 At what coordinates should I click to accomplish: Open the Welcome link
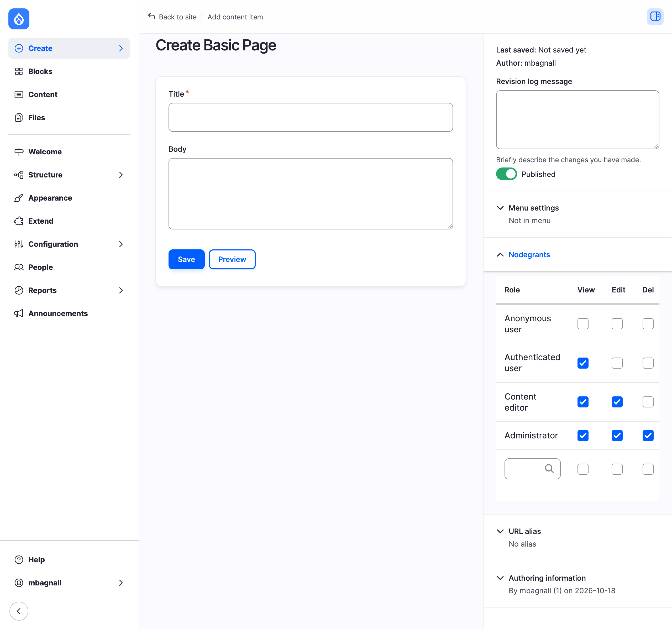pyautogui.click(x=69, y=152)
